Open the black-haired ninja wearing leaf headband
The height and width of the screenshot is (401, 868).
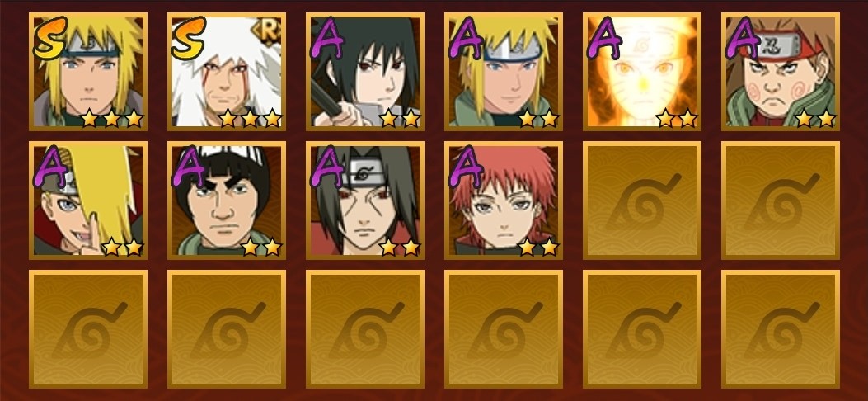tap(365, 200)
